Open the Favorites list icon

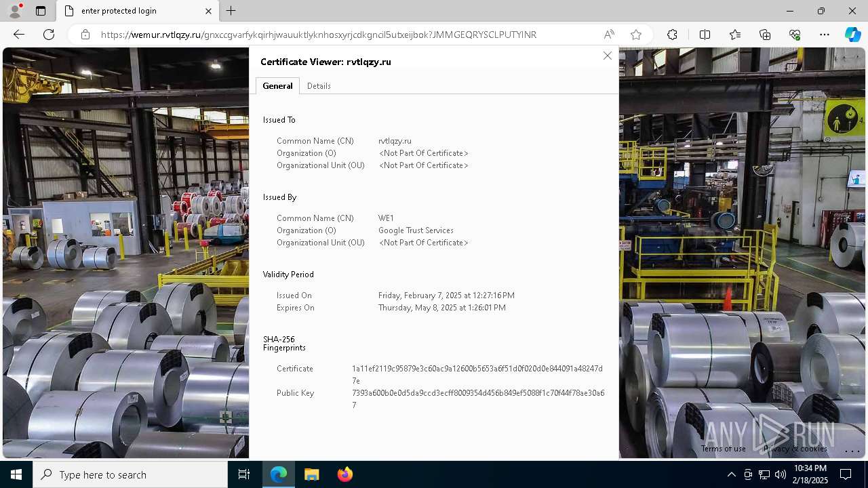click(x=735, y=35)
